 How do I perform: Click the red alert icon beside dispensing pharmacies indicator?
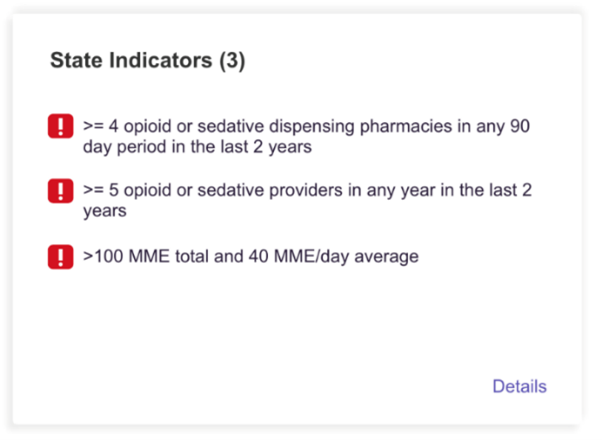coord(60,126)
